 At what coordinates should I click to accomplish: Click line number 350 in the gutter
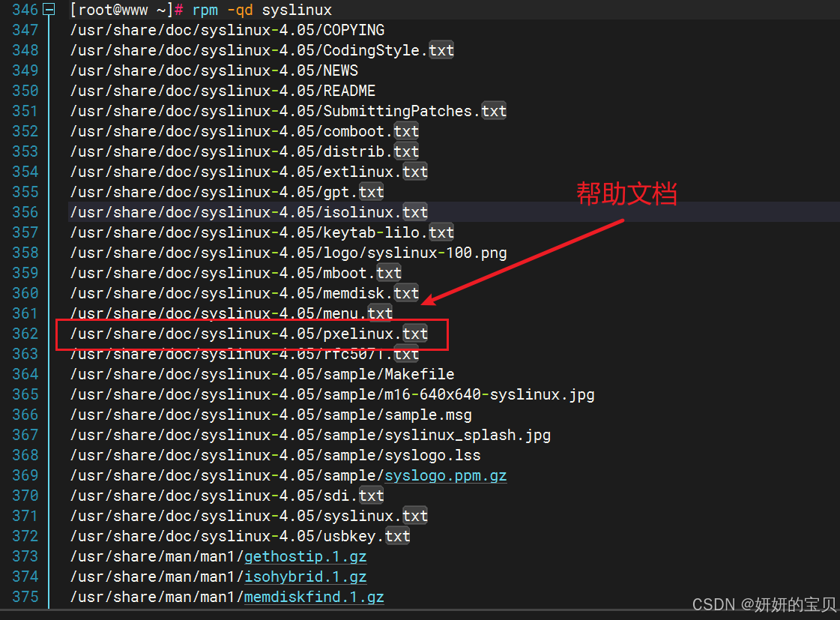pyautogui.click(x=25, y=91)
